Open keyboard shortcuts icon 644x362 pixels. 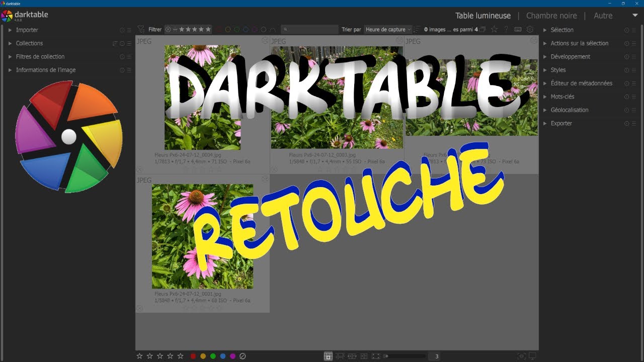[518, 30]
